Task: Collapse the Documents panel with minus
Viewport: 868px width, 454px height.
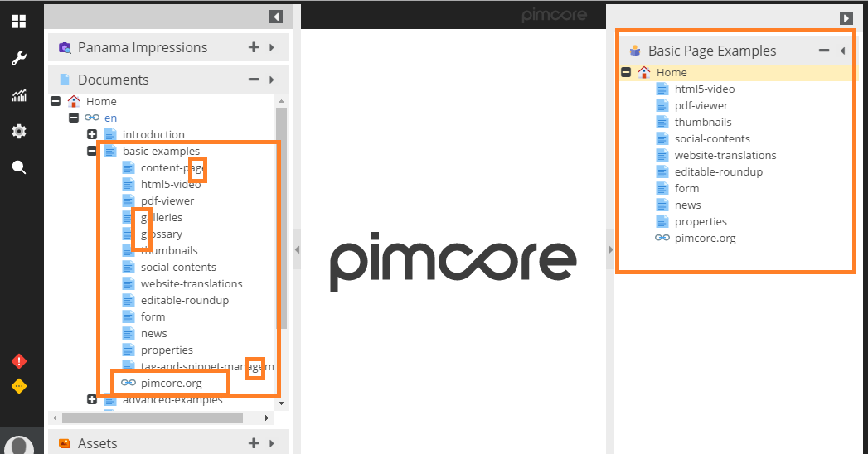Action: pos(254,80)
